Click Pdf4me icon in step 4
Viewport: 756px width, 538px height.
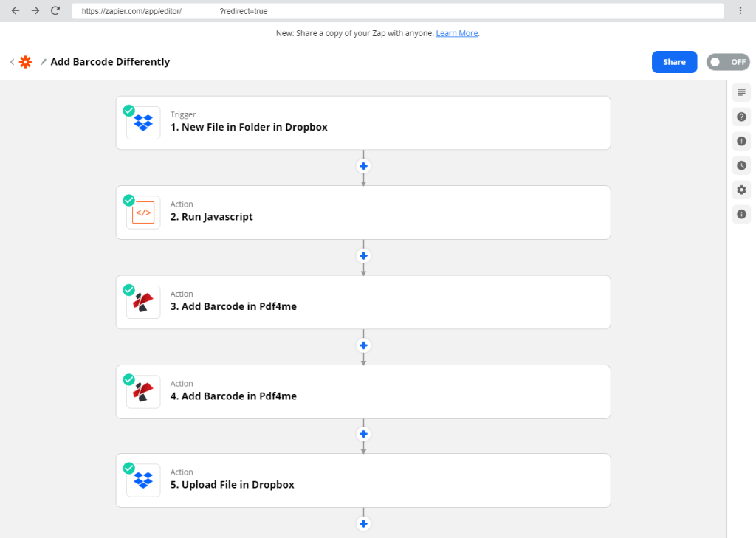(x=143, y=392)
